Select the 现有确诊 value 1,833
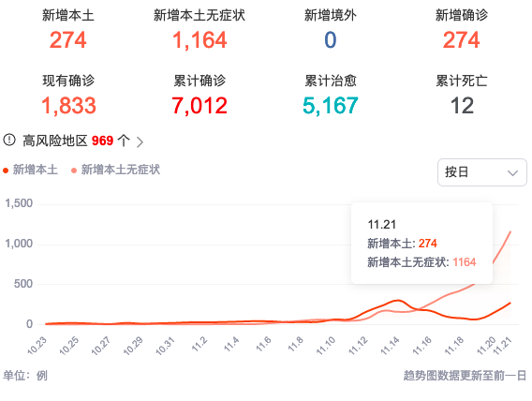The image size is (532, 401). pyautogui.click(x=68, y=106)
